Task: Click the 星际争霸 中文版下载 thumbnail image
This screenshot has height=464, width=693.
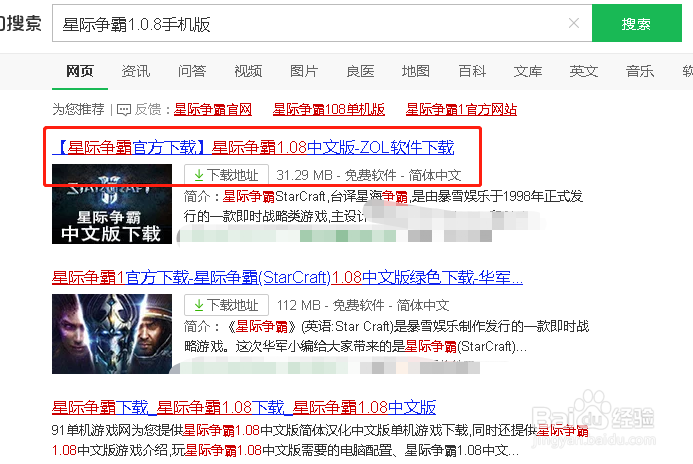Action: tap(112, 204)
